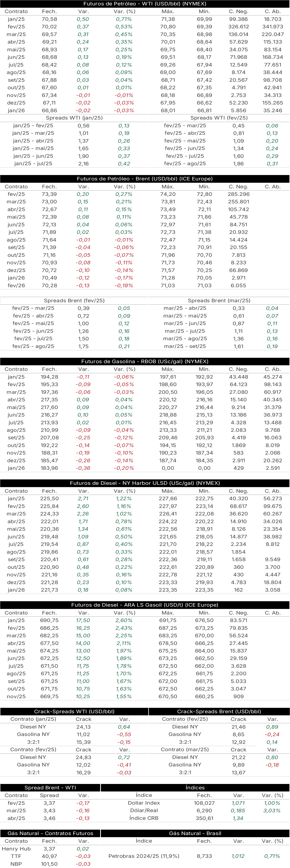This screenshot has width=290, height=868.
Task: Select the Petrobras 2024/25 (11,9%) index label
Action: (144, 856)
